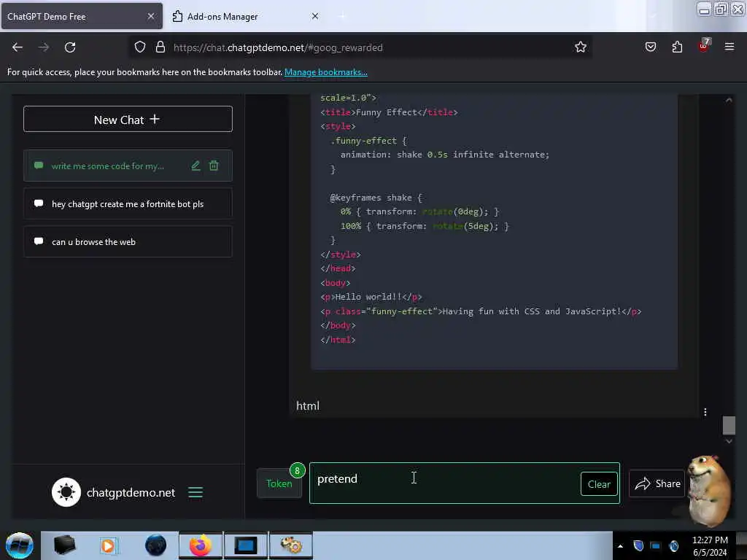Share the conversation via Share button
The width and height of the screenshot is (747, 560).
657,483
